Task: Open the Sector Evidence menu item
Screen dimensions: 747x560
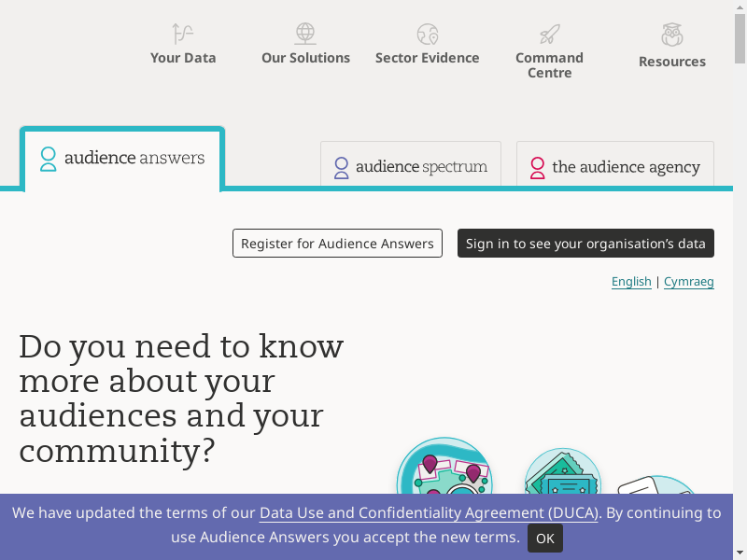Action: pos(428,58)
